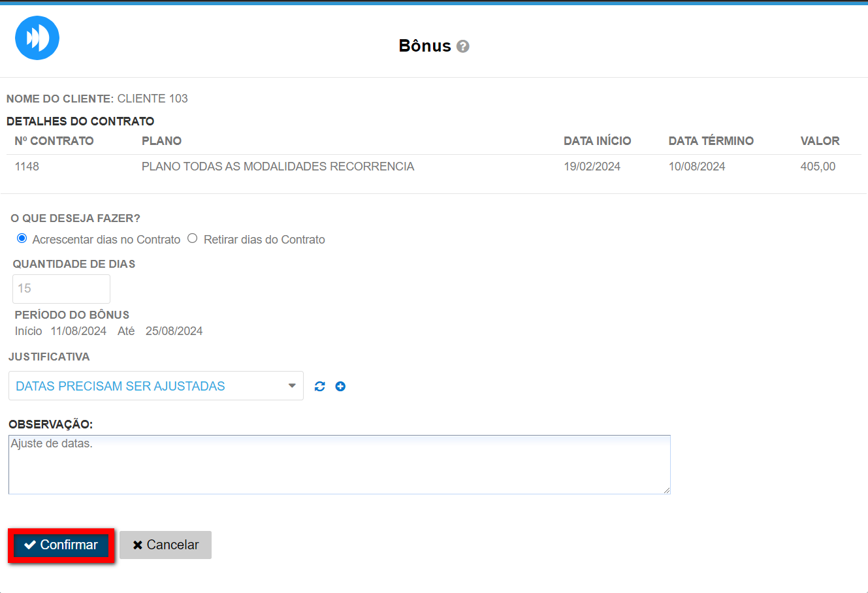
Task: Refresh the justificativa list
Action: click(x=319, y=386)
